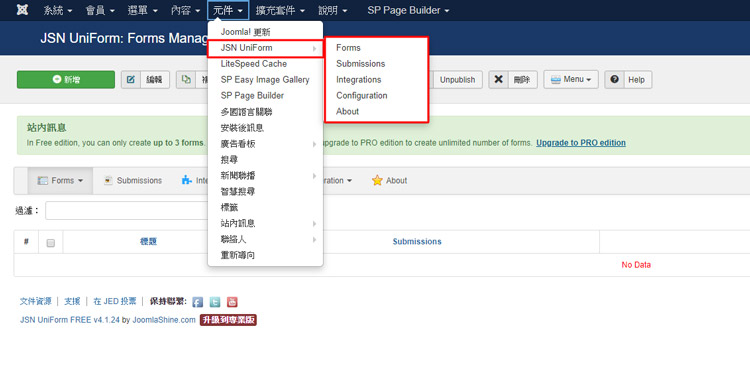Image resolution: width=750 pixels, height=380 pixels.
Task: Click the star icon beside About tab
Action: coord(377,180)
